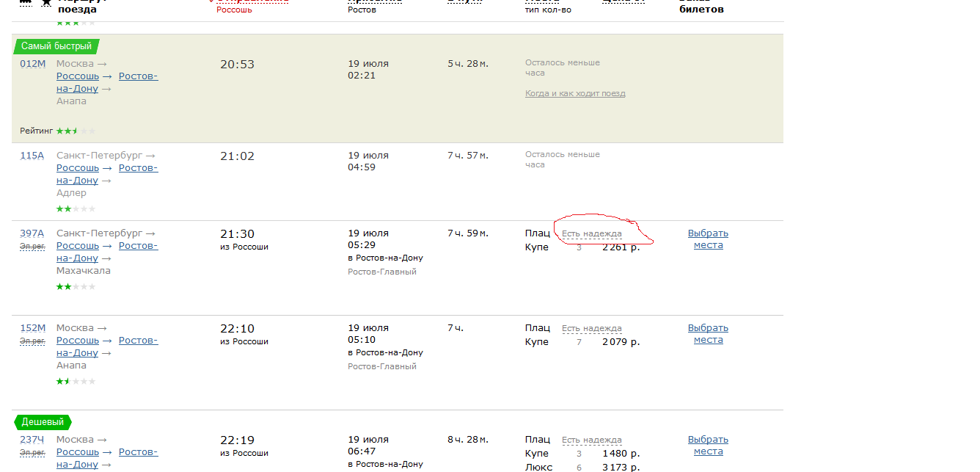Viewport: 980px width, 472px height.
Task: Click Россошь station link in train 115А route
Action: (78, 168)
